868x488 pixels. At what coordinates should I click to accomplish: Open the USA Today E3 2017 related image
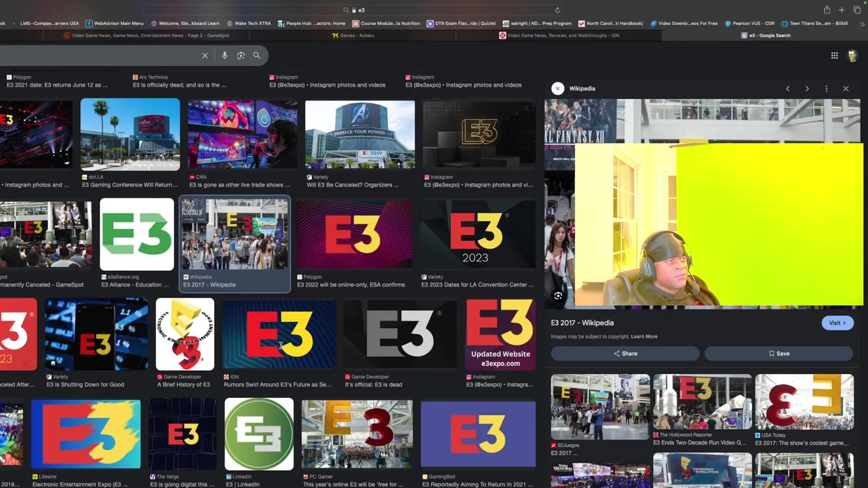pos(804,403)
